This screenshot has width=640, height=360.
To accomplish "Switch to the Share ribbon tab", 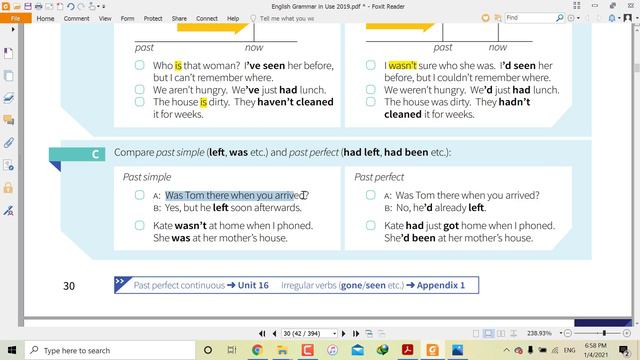I will 179,18.
